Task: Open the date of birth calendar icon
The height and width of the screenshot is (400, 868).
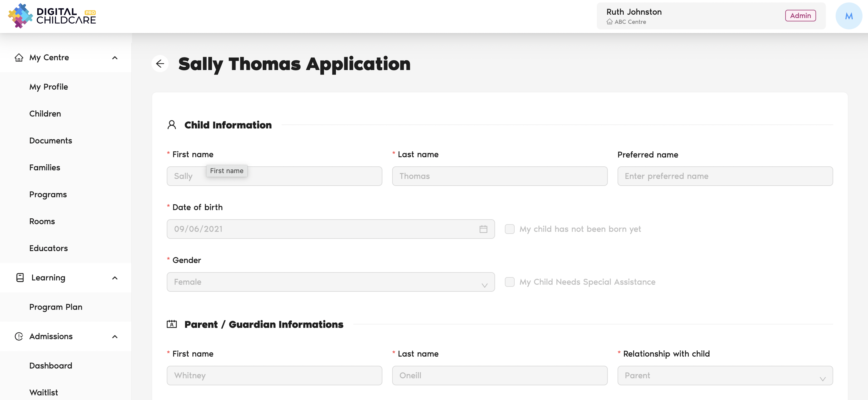Action: click(483, 229)
